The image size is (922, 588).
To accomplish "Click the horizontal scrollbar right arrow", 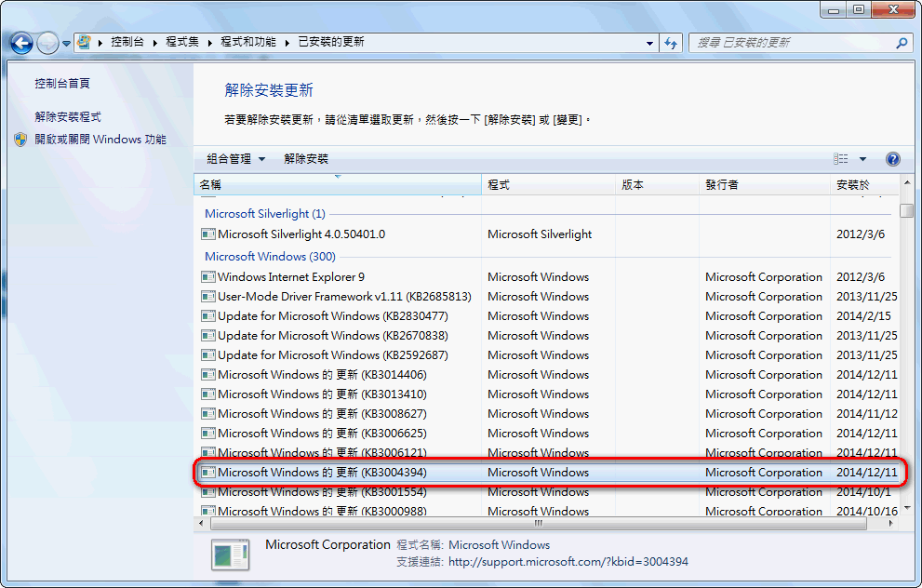I will (891, 523).
